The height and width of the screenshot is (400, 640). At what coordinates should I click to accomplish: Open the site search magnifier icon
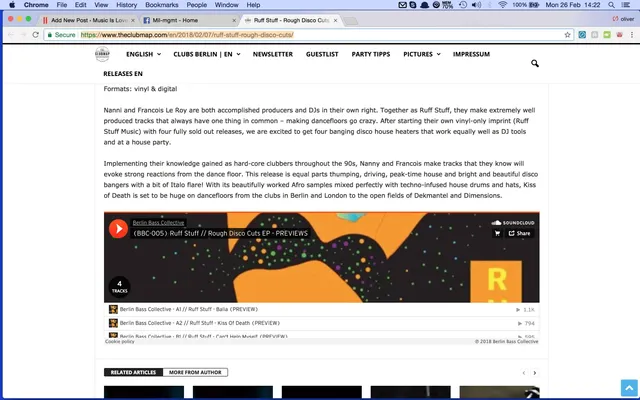coord(535,63)
